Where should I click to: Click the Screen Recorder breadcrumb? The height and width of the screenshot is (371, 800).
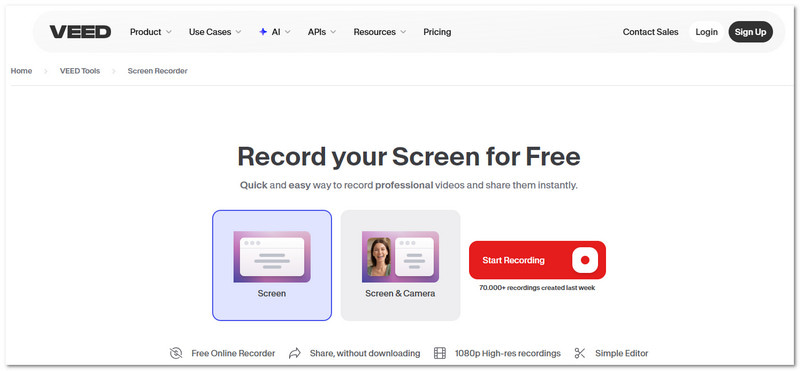coord(158,71)
